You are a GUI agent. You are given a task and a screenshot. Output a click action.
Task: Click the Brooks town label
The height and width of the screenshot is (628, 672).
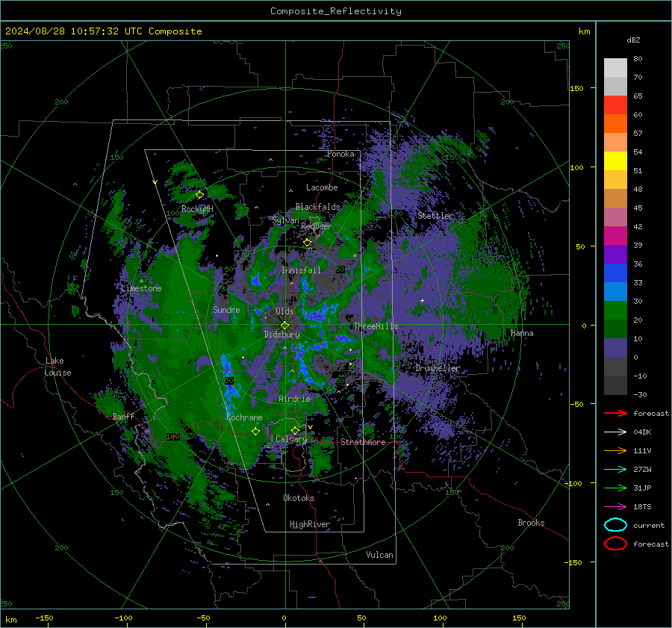click(x=531, y=523)
